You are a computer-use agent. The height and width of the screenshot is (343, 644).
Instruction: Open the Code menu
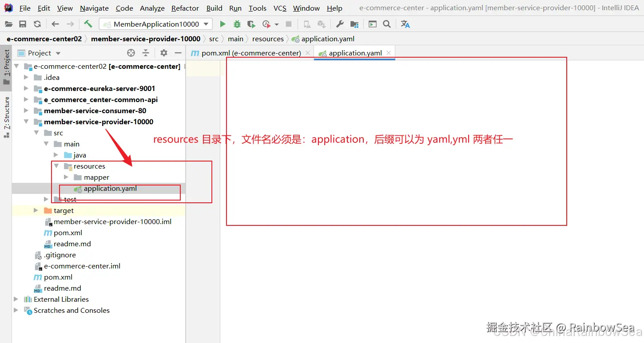124,8
